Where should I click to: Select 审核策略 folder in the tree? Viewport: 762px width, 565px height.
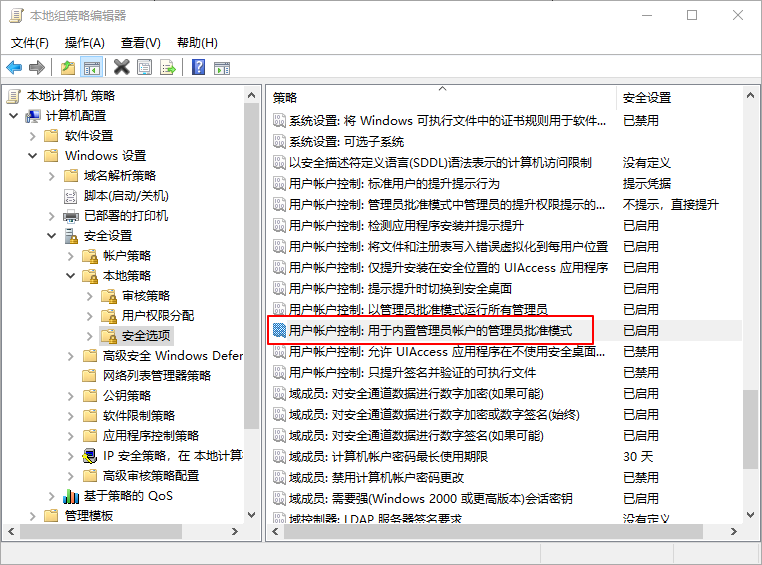click(x=146, y=296)
